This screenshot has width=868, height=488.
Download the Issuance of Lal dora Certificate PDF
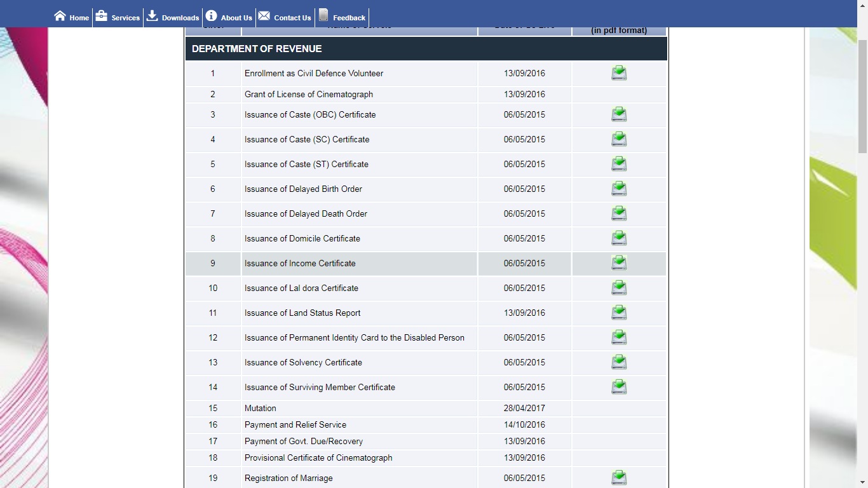pyautogui.click(x=618, y=288)
